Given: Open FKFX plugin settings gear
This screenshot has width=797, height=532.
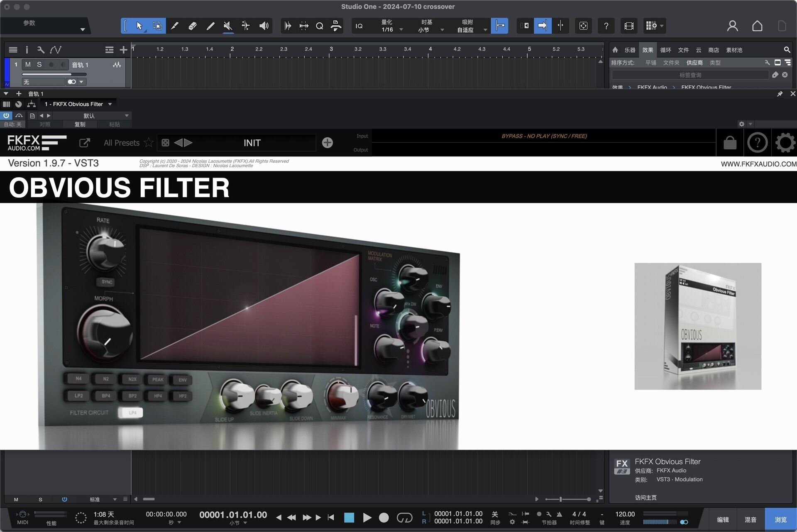Looking at the screenshot, I should 785,143.
